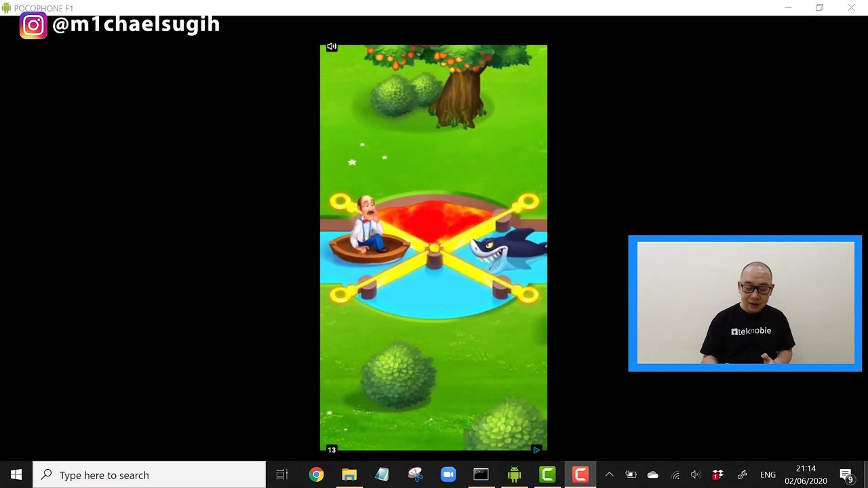868x488 pixels.
Task: Click the Android icon in title bar
Action: 6,7
